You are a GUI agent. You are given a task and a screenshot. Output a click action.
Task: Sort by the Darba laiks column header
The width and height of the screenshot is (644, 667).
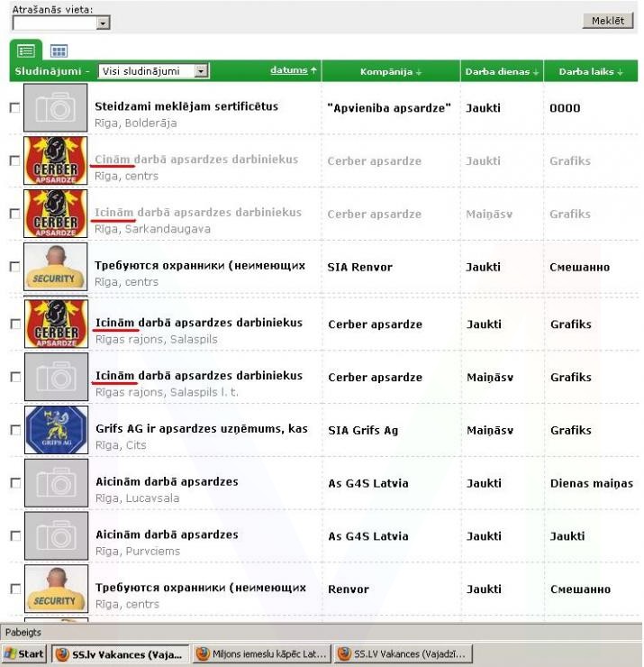[x=590, y=71]
